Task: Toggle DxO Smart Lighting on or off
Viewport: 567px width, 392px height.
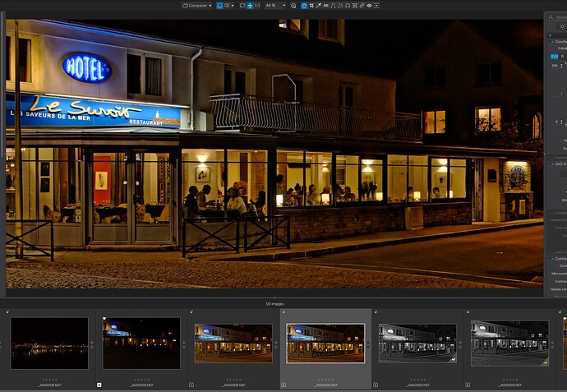Action: [552, 164]
